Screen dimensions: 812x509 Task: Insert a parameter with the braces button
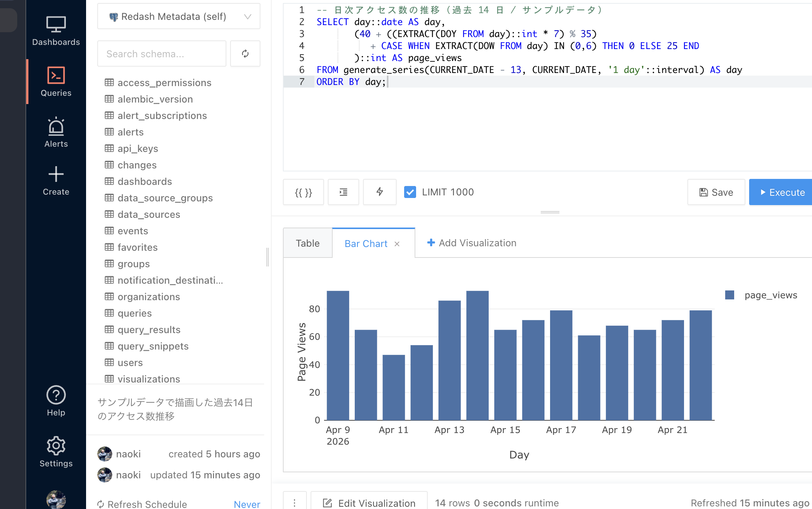[303, 192]
